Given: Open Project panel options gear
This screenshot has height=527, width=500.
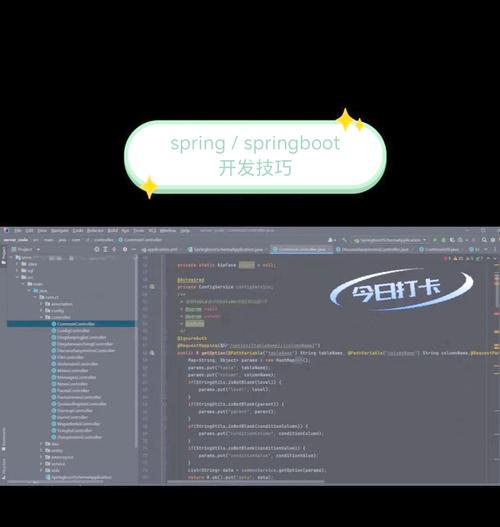Looking at the screenshot, I should point(125,249).
